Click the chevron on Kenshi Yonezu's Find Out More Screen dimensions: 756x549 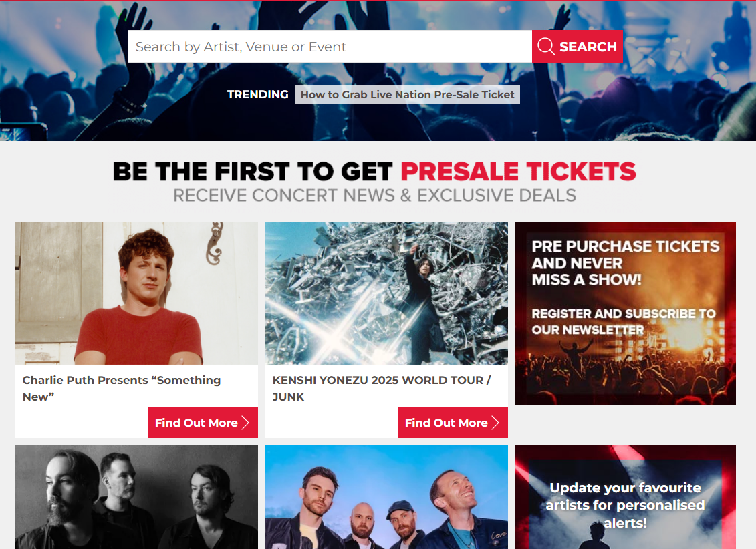click(495, 423)
